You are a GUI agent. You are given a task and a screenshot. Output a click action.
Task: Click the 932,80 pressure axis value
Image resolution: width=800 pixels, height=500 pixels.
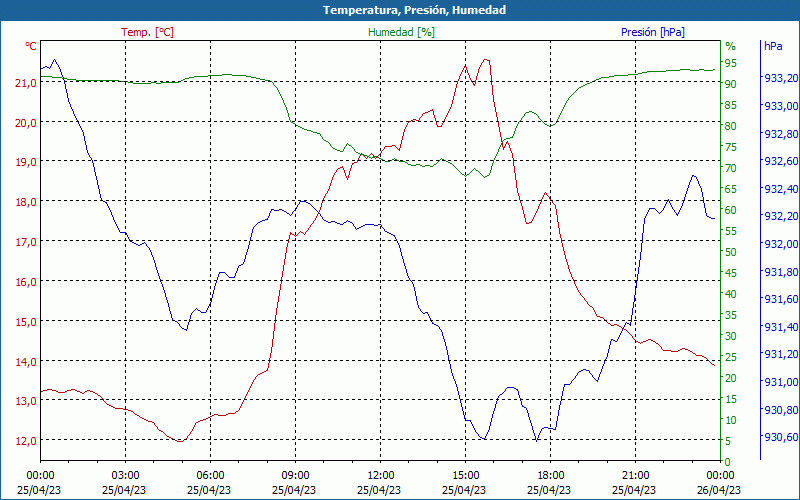(x=781, y=134)
